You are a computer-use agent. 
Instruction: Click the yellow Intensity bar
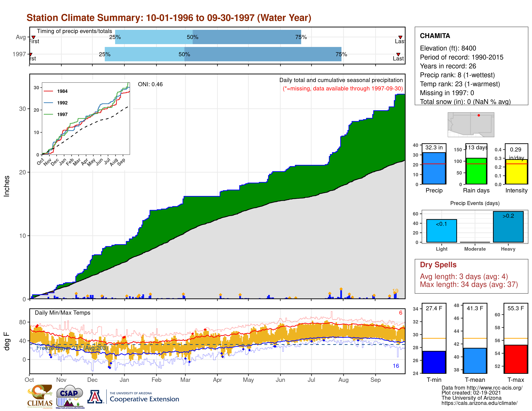coord(516,172)
